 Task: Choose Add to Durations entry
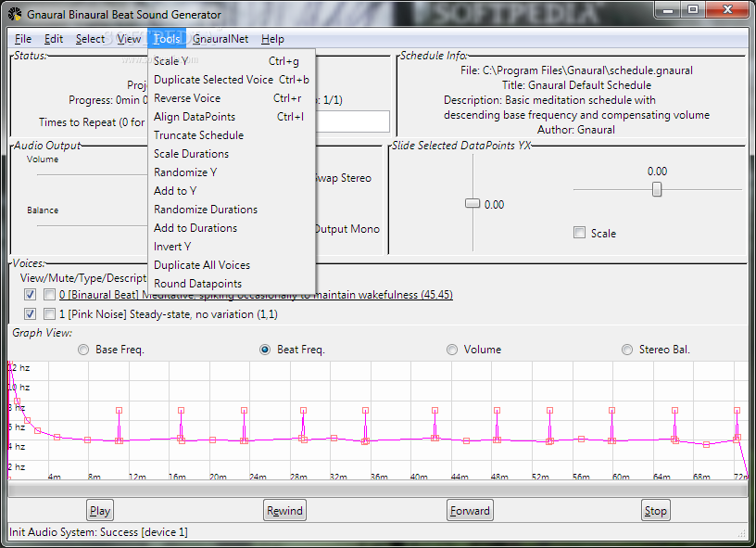click(x=232, y=228)
